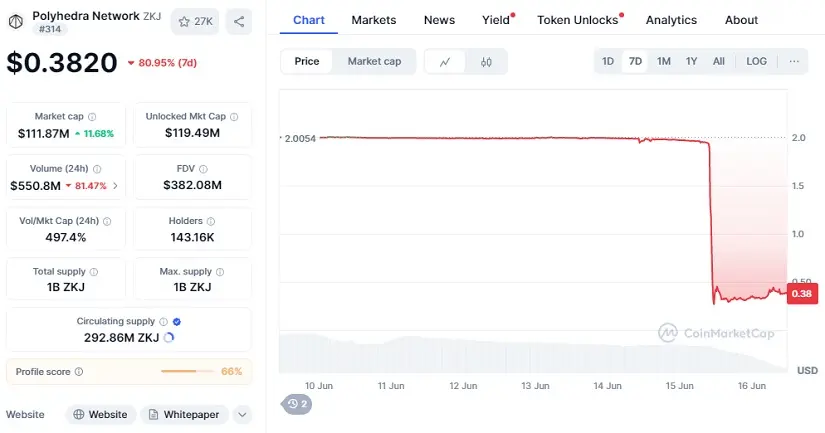The image size is (825, 433).
Task: Click the $382.08M FDV value
Action: (193, 185)
